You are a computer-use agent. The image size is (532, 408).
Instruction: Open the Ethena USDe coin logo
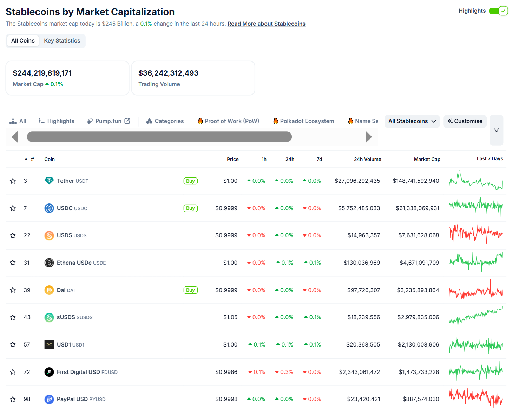pyautogui.click(x=49, y=263)
